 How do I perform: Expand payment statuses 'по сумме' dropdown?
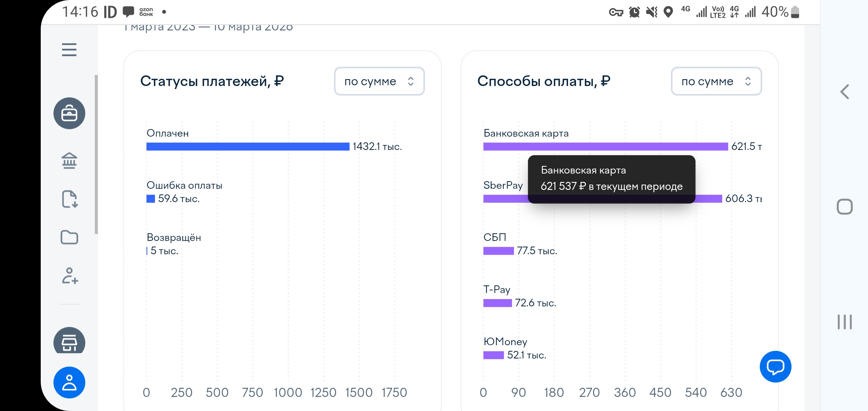(x=379, y=81)
